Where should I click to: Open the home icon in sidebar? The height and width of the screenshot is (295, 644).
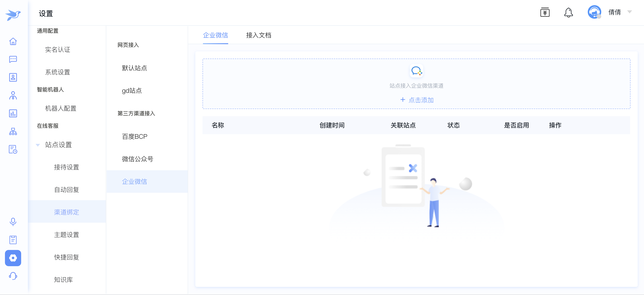point(13,41)
